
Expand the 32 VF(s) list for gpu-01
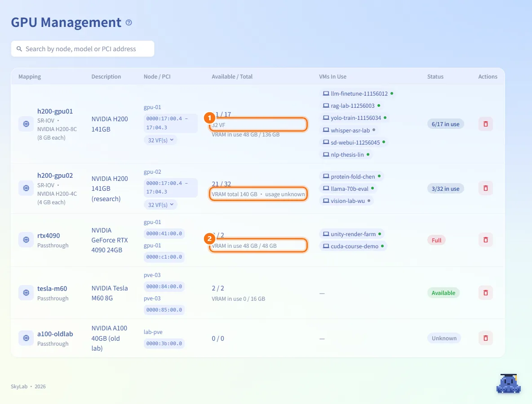pyautogui.click(x=160, y=140)
